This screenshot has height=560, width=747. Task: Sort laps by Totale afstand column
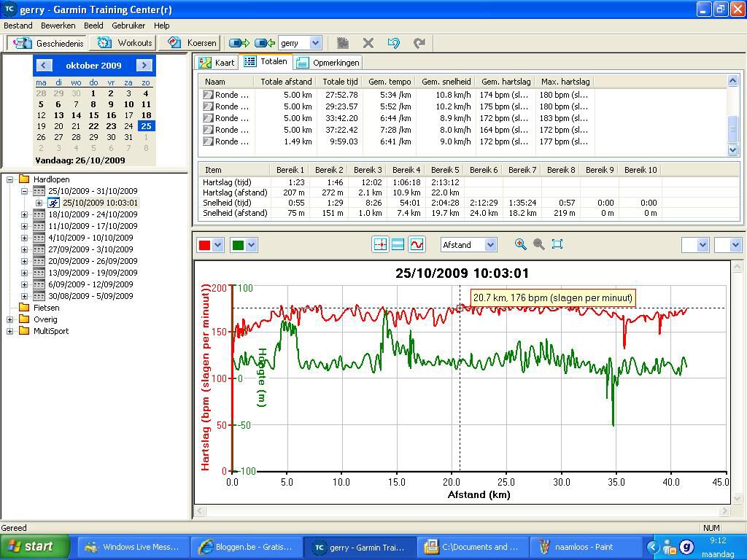coord(285,82)
